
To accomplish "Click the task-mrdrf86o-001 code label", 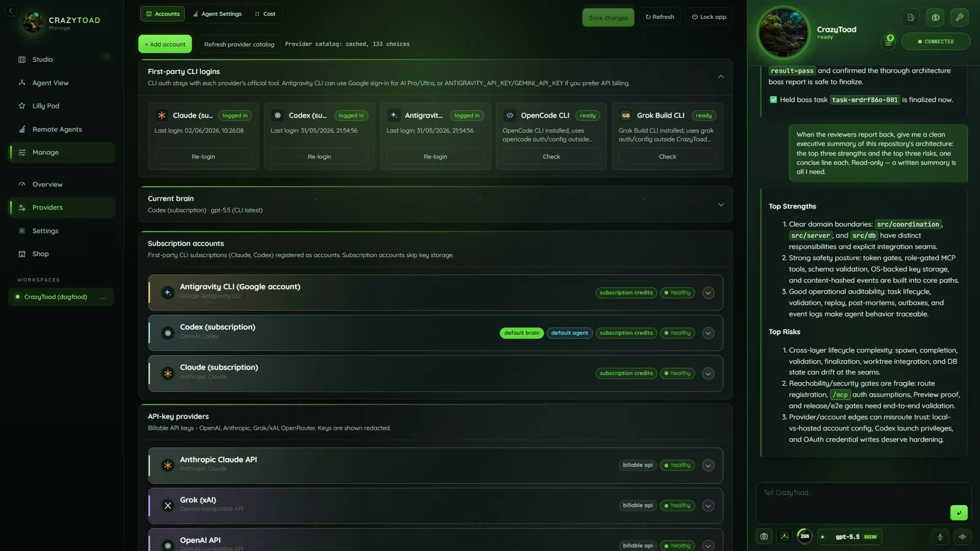I will (865, 100).
